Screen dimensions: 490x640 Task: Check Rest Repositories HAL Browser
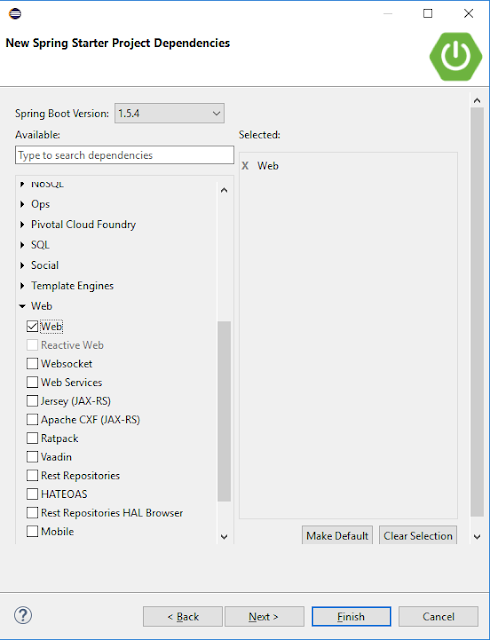click(32, 513)
